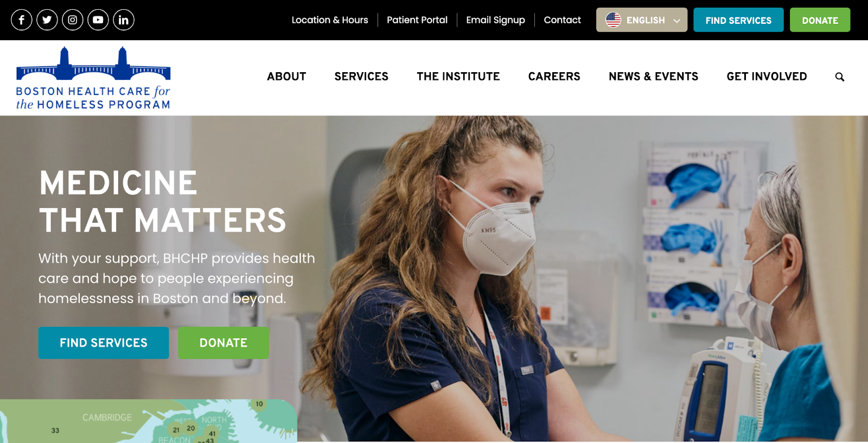Open the Get Involved menu

point(767,77)
